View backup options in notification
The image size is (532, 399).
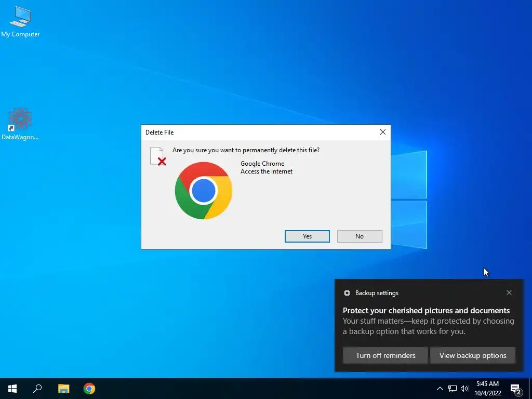(473, 355)
